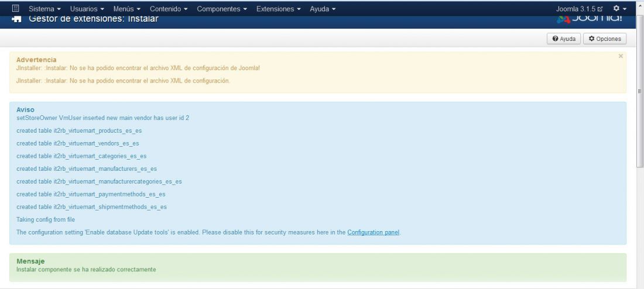Click the first JInstaller warning line mentioning Joomla!
The height and width of the screenshot is (289, 644).
(138, 68)
